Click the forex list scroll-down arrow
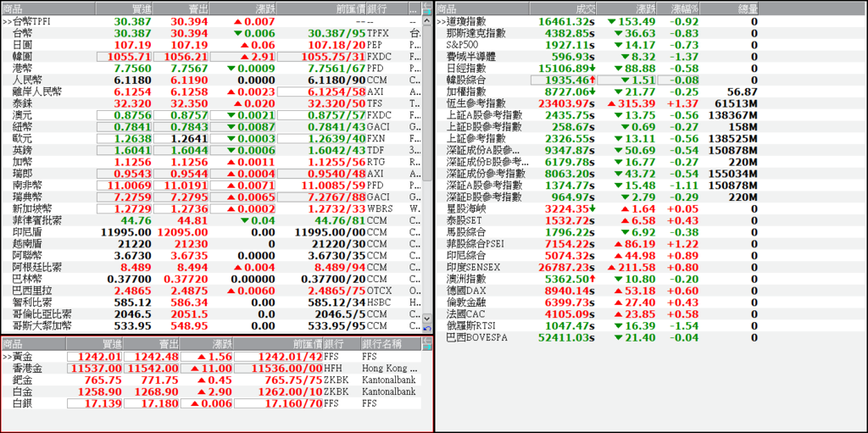868x433 pixels. click(x=427, y=319)
